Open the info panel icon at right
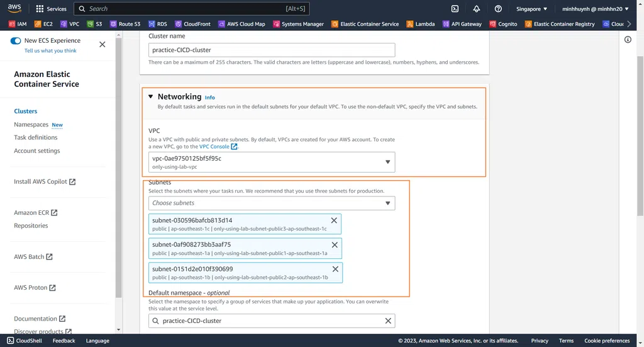This screenshot has width=644, height=347. click(628, 40)
